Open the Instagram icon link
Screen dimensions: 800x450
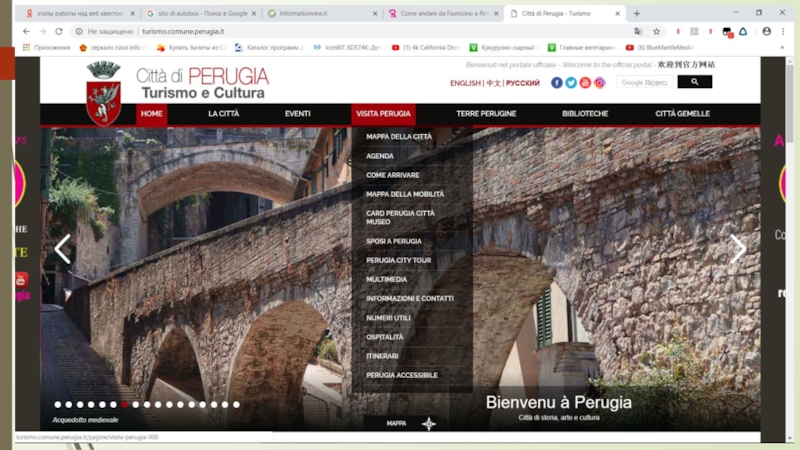tap(599, 83)
